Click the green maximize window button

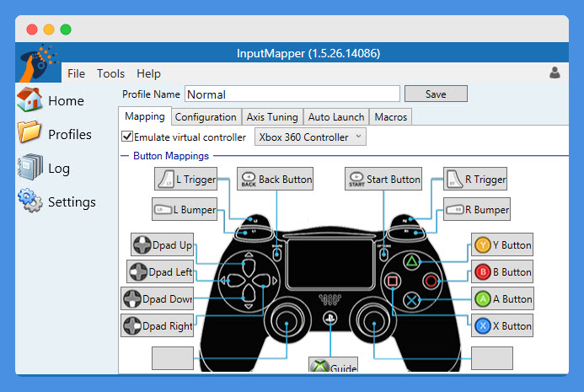coord(66,29)
